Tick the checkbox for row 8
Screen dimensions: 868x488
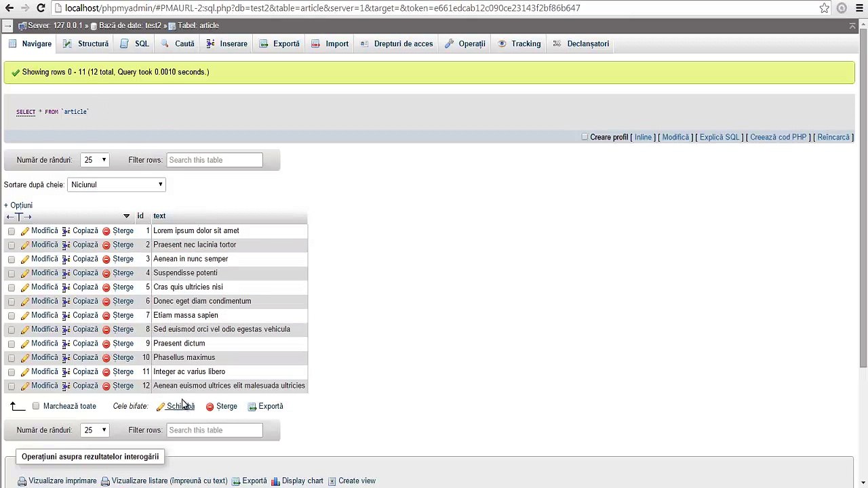pyautogui.click(x=12, y=330)
